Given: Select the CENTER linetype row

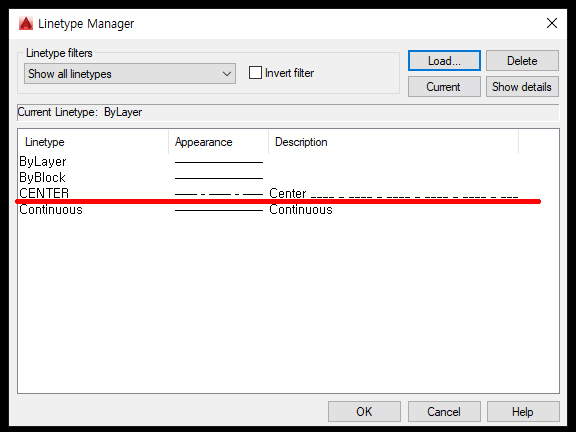Looking at the screenshot, I should 269,193.
